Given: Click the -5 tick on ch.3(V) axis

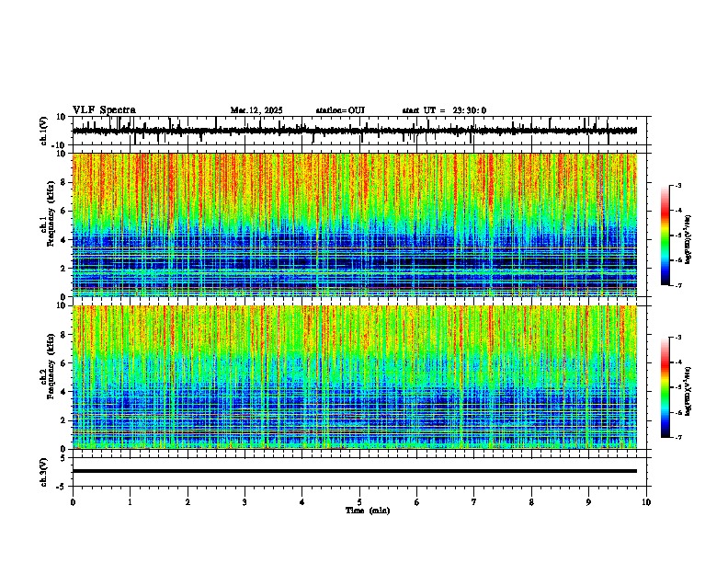Looking at the screenshot, I should point(62,487).
